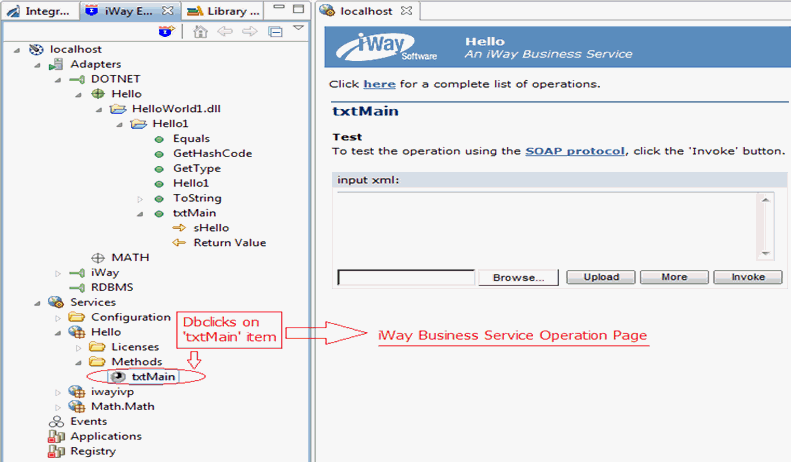Image resolution: width=791 pixels, height=462 pixels.
Task: Click the input xml scrollbar down arrow
Action: click(x=765, y=253)
